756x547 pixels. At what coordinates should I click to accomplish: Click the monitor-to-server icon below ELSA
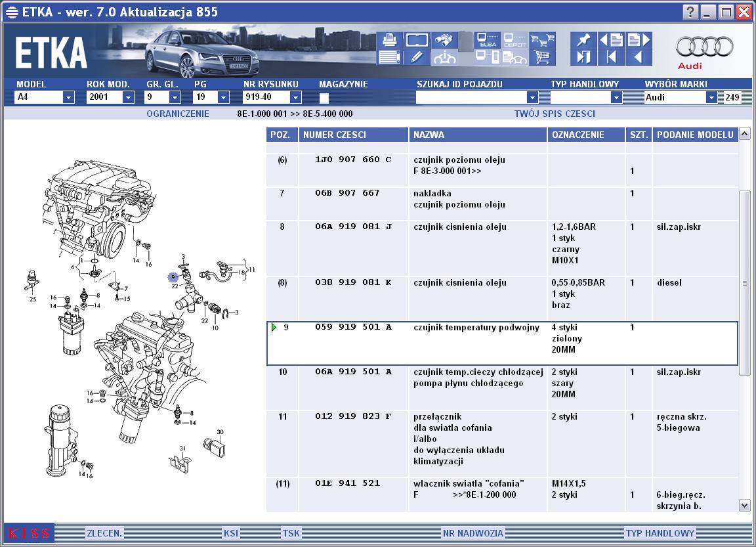(487, 57)
